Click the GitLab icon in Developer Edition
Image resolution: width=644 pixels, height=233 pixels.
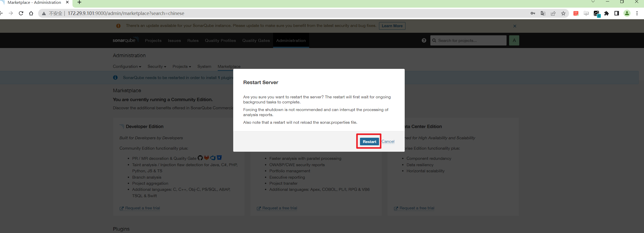tap(207, 158)
